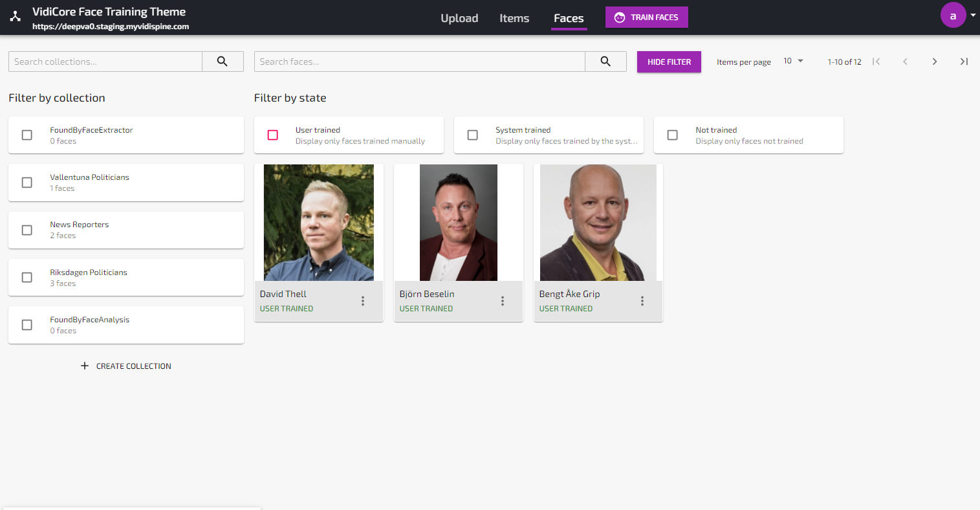Open the David Thell card options menu
Screen dimensions: 980x510
point(363,301)
